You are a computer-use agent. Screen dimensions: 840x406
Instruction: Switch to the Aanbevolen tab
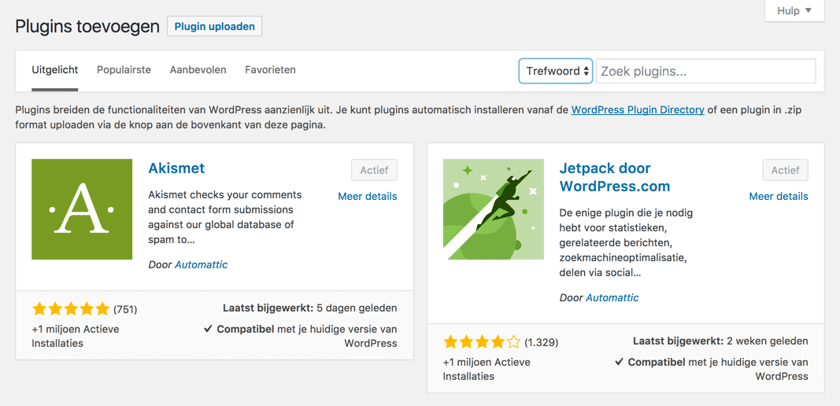pos(198,70)
